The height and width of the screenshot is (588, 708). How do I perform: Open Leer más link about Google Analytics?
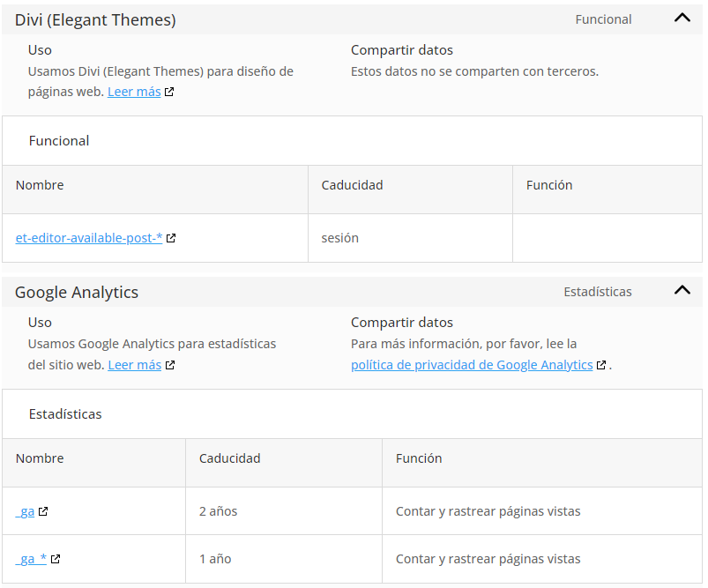(x=135, y=365)
